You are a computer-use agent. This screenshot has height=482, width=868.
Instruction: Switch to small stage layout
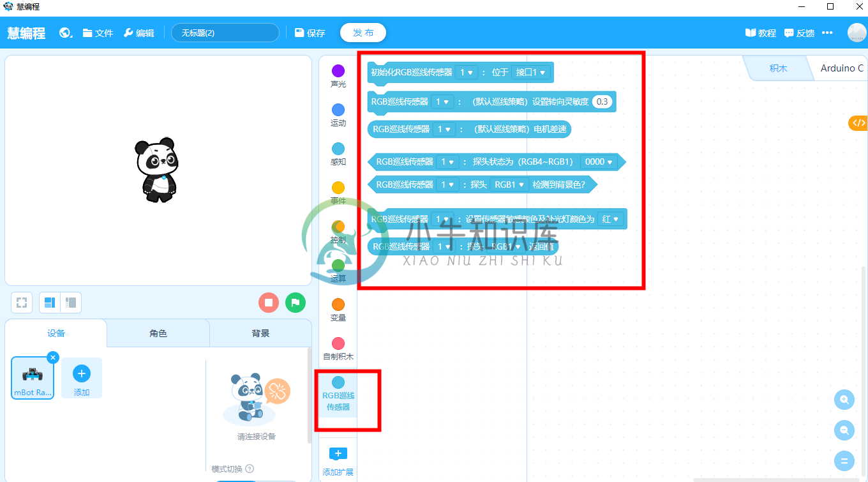click(71, 303)
